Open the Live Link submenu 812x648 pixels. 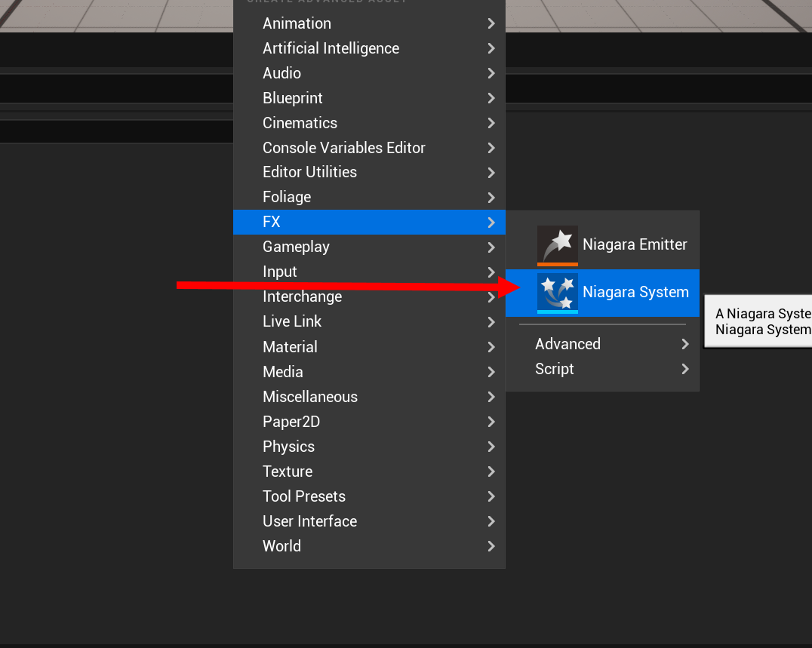pyautogui.click(x=369, y=321)
